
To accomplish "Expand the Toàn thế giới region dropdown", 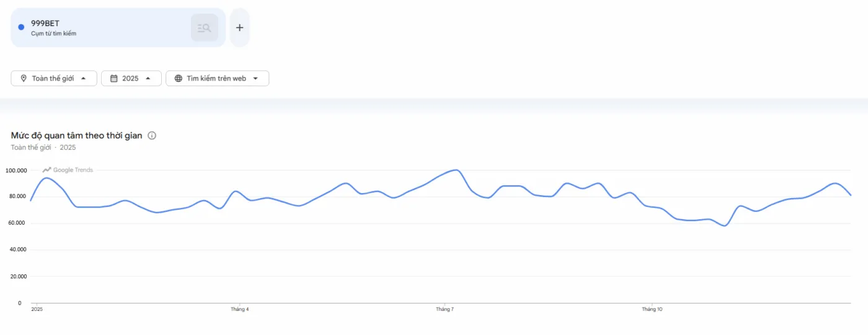I will click(x=53, y=79).
